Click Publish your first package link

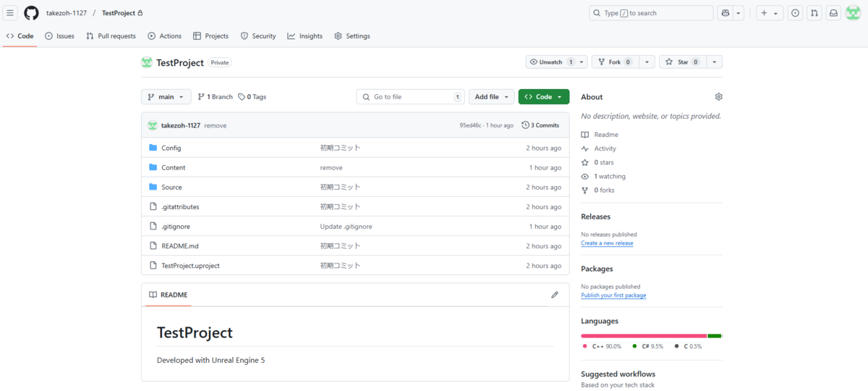pos(613,295)
